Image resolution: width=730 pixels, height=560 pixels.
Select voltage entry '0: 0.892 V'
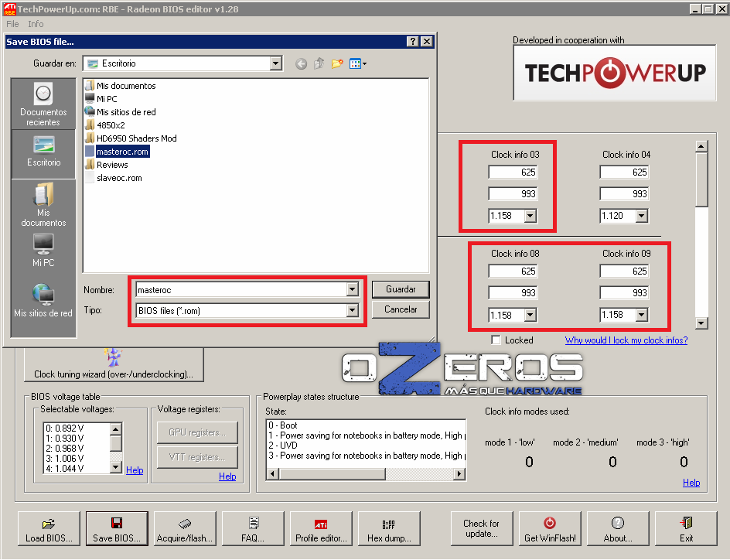click(65, 429)
